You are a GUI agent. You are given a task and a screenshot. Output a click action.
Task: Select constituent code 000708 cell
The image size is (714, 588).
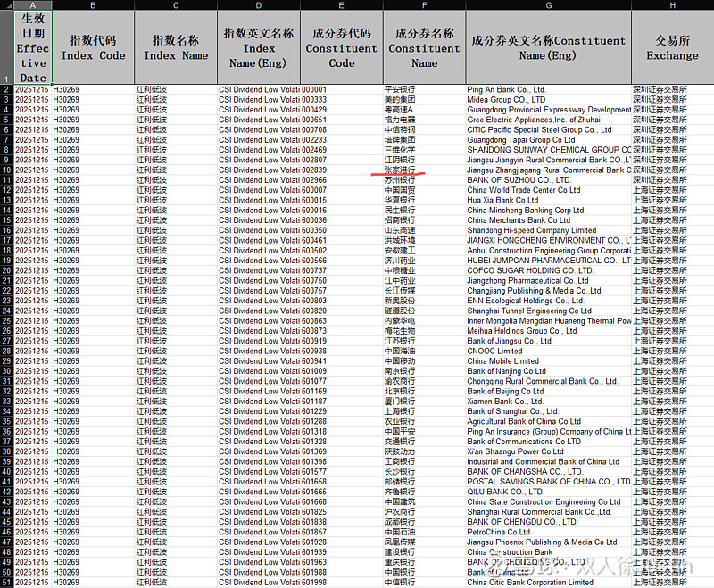[x=342, y=130]
